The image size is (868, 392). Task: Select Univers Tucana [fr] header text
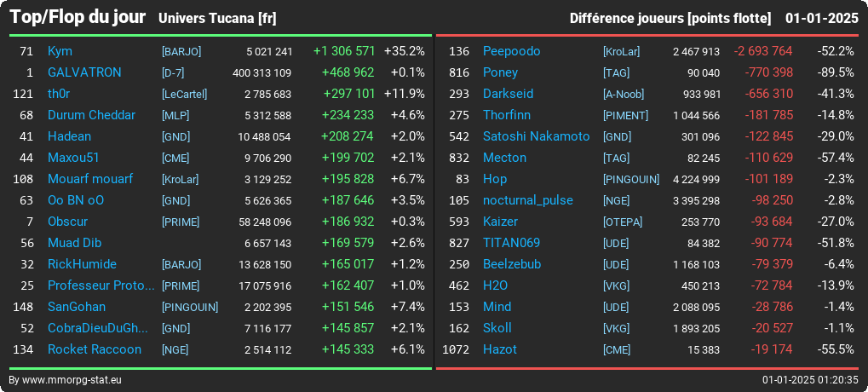point(217,19)
